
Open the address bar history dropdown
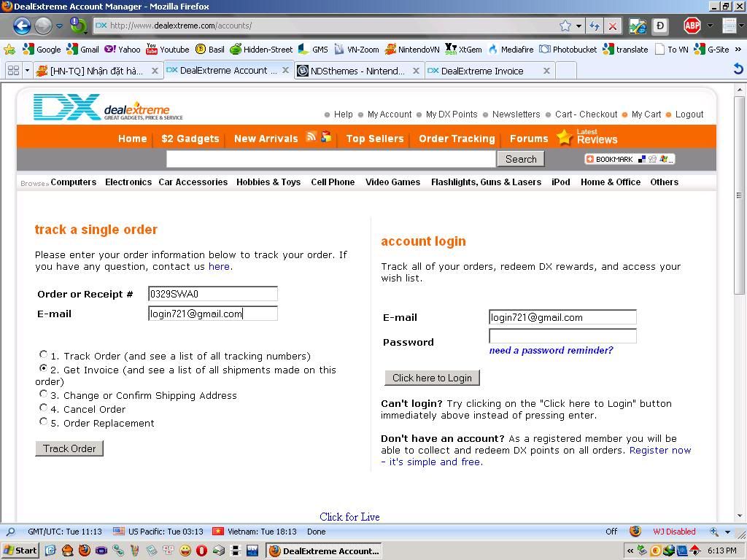click(578, 26)
